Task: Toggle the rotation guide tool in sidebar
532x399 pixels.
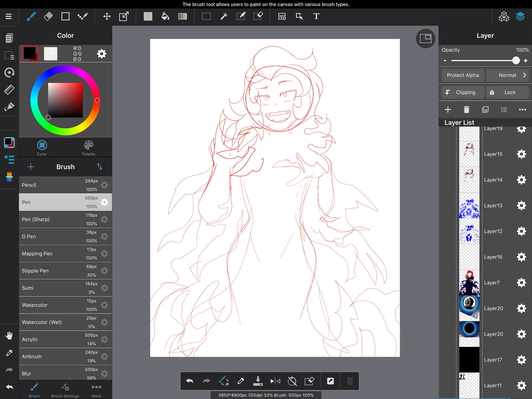Action: click(x=9, y=73)
